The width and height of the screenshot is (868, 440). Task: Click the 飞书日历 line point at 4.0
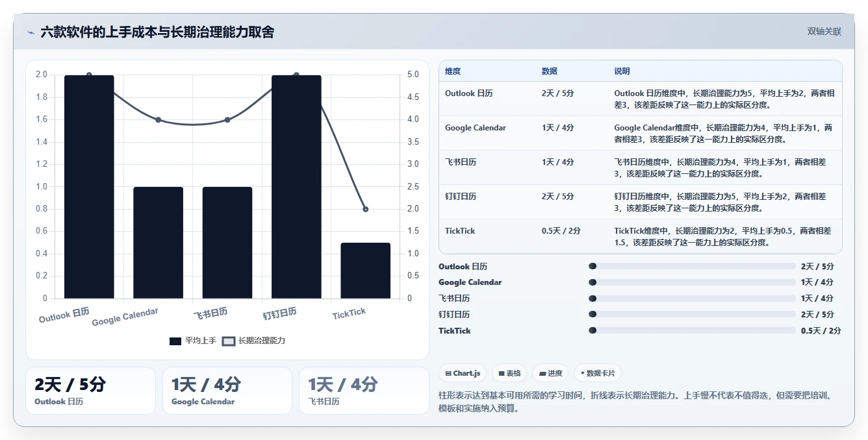[x=227, y=119]
